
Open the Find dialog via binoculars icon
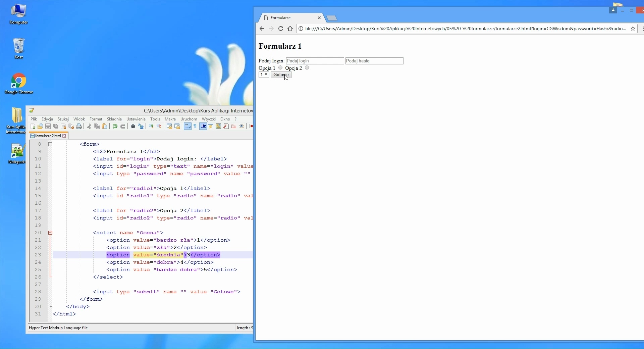click(133, 127)
